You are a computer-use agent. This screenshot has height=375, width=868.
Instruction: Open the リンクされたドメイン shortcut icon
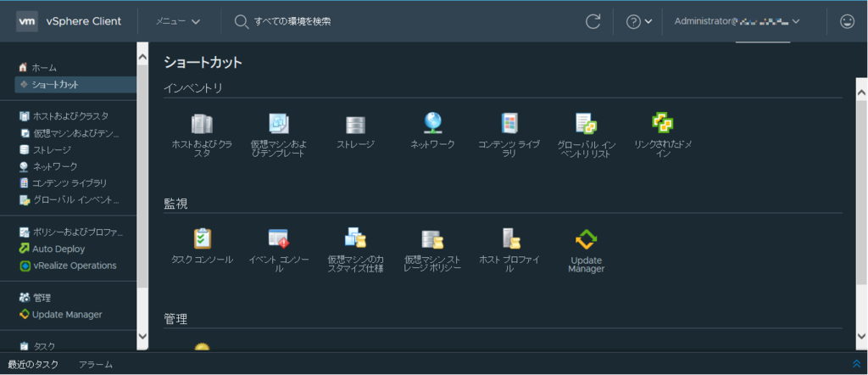click(x=663, y=122)
